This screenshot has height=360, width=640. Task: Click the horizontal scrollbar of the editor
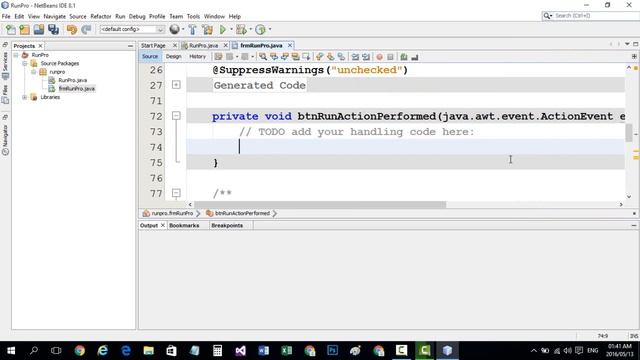(x=320, y=204)
